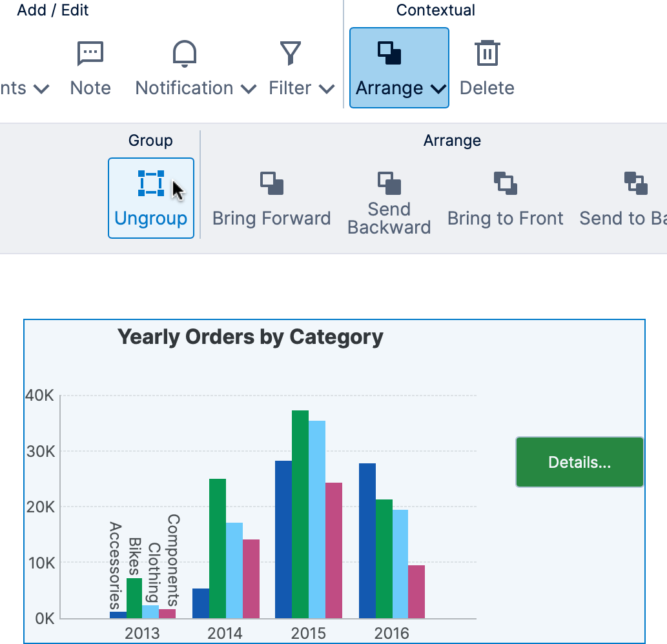Add a Note using the speech bubble icon
Viewport: 667px width, 644px height.
90,54
